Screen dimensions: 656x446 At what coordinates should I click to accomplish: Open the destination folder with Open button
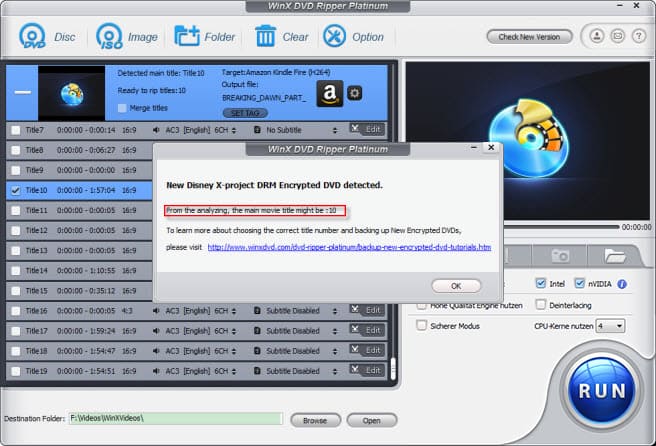372,420
